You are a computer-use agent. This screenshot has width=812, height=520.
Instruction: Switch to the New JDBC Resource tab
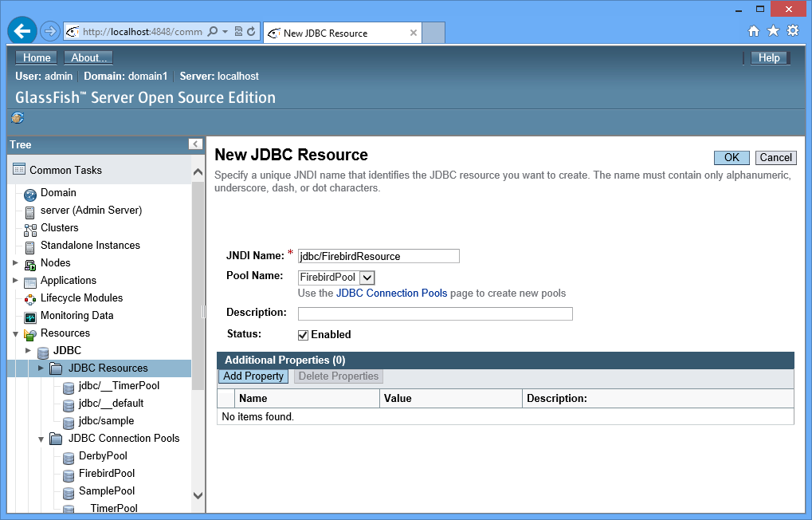pos(343,33)
